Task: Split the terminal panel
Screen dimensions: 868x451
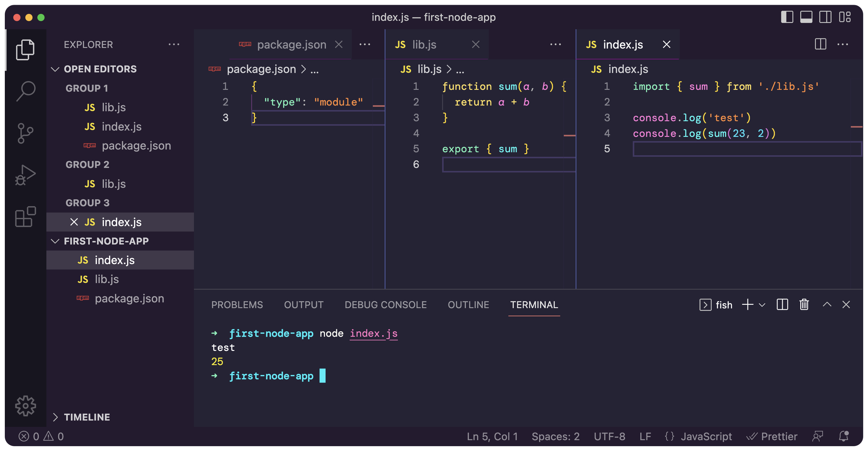Action: pyautogui.click(x=782, y=304)
